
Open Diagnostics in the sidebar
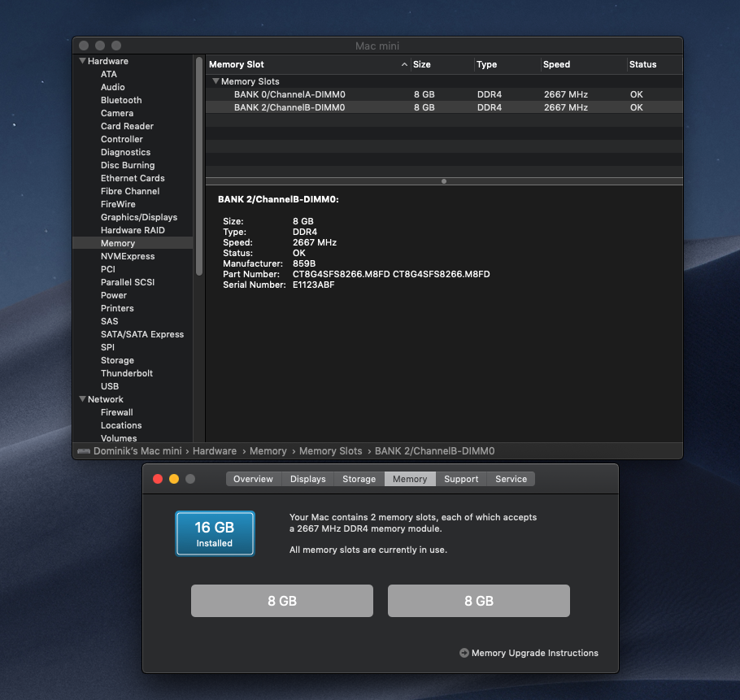pyautogui.click(x=125, y=152)
